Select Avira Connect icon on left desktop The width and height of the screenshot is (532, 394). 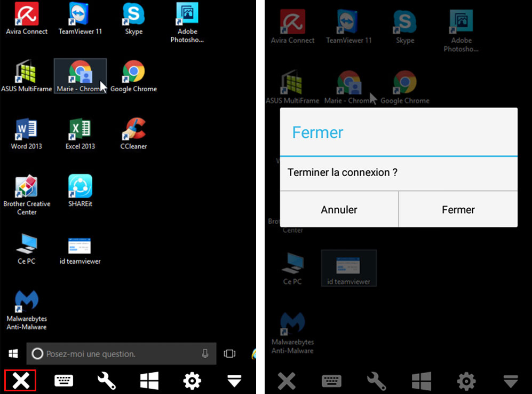[x=27, y=19]
